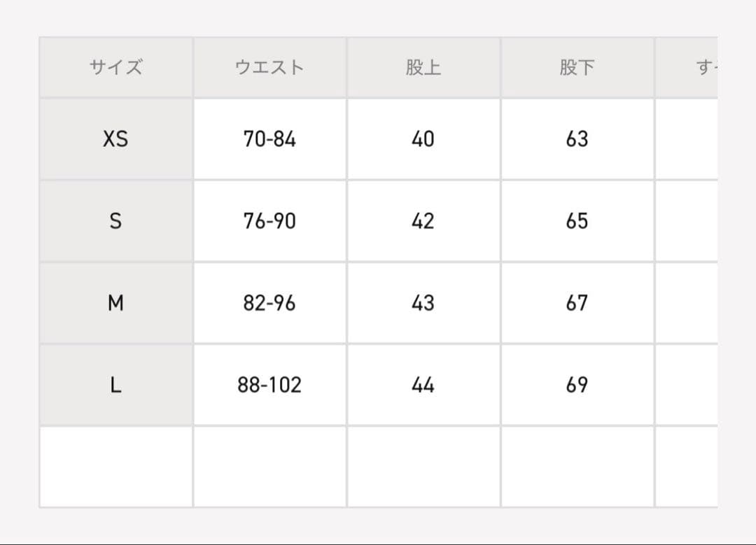Select the ウエスト column header
Viewport: 756px width, 545px height.
point(269,68)
